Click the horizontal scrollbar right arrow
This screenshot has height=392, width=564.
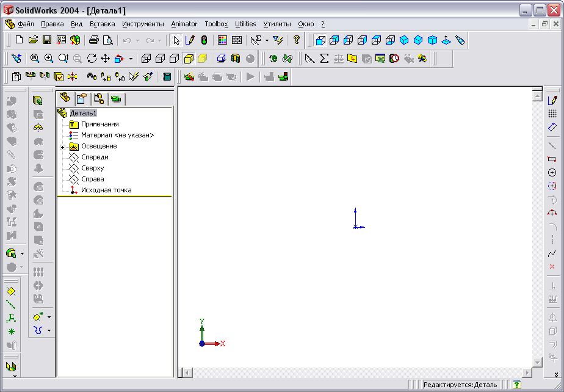click(527, 372)
